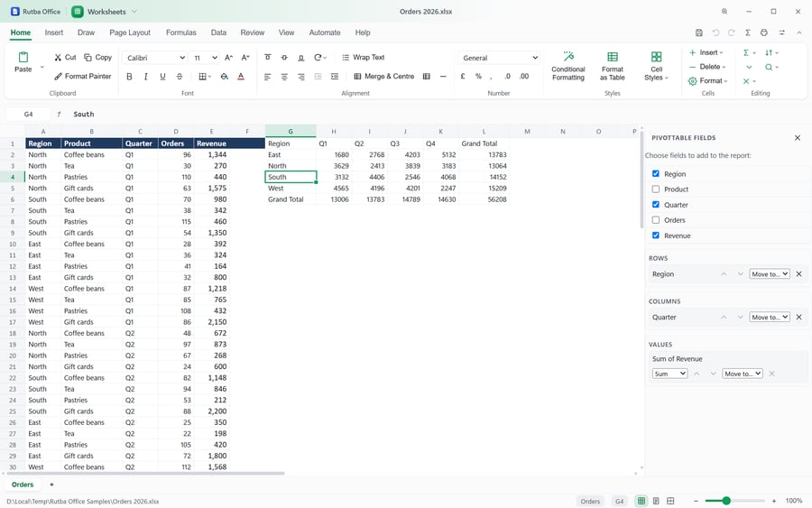Viewport: 812px width, 508px height.
Task: Open Format as Table
Action: point(612,66)
